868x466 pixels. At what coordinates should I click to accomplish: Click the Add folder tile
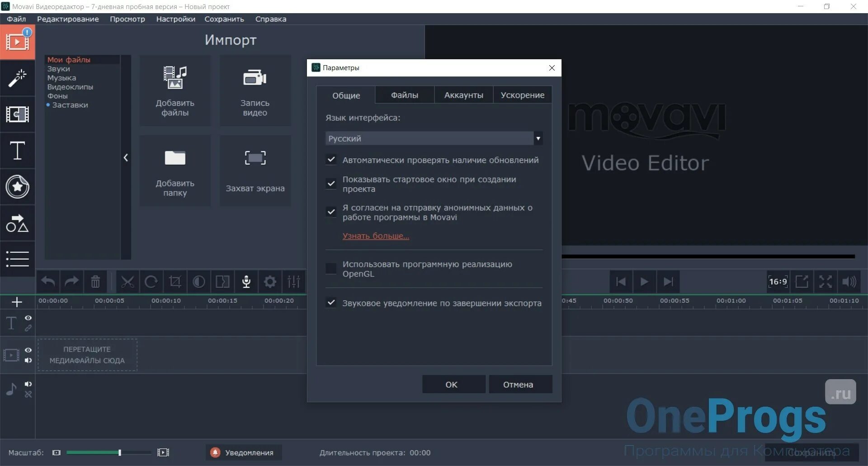(x=175, y=171)
